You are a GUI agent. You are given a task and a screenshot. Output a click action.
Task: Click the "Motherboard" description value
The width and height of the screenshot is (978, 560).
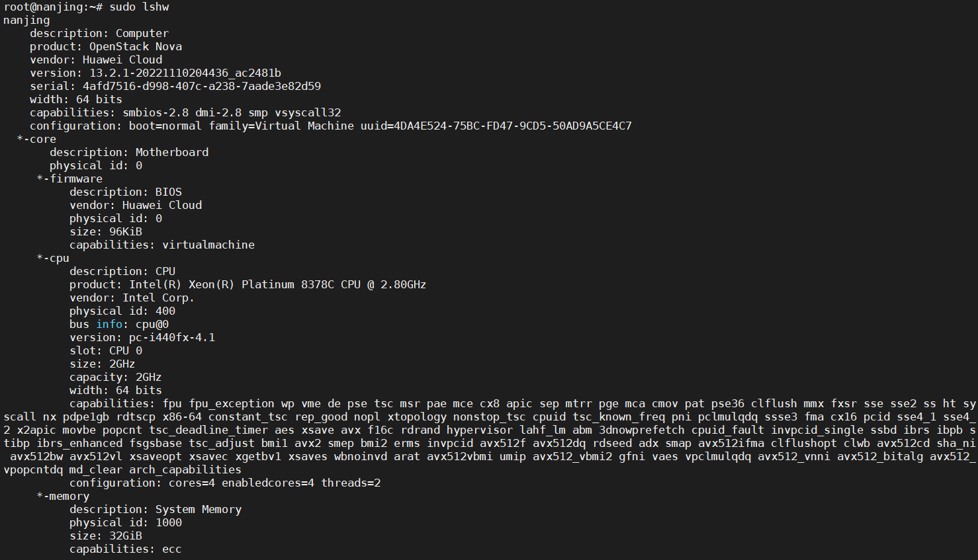pyautogui.click(x=172, y=152)
